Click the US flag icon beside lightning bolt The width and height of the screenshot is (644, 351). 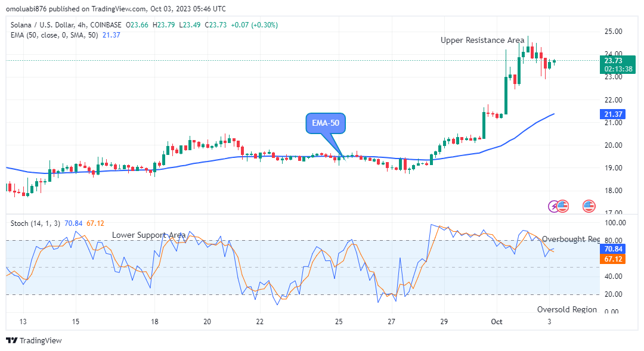tap(563, 206)
